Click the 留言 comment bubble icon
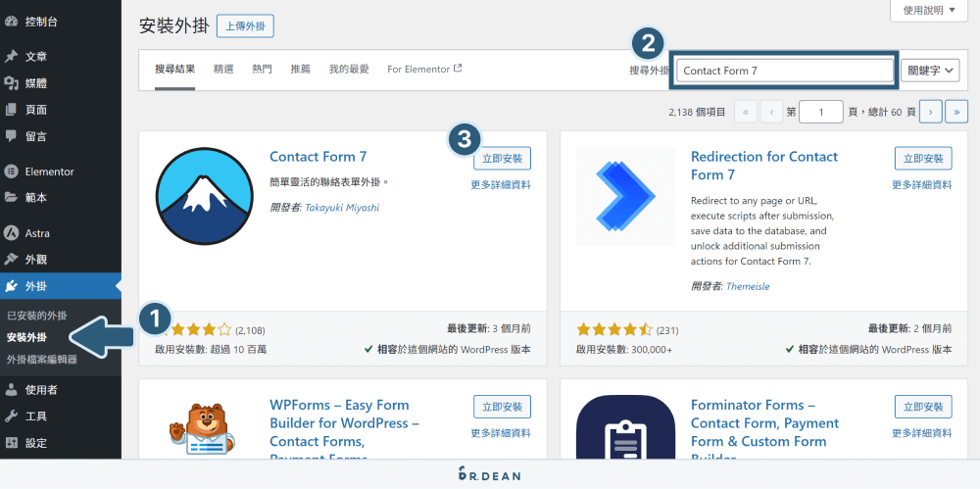This screenshot has height=489, width=980. point(11,135)
